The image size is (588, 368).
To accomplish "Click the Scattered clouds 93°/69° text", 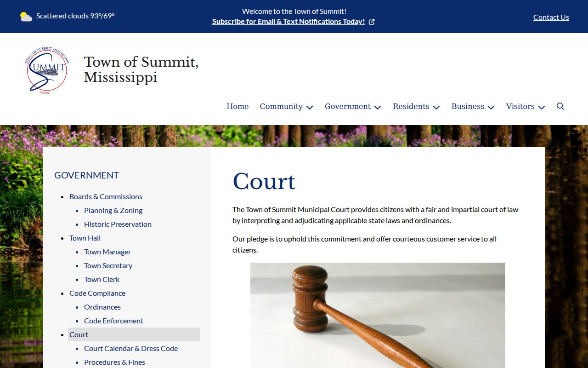I will point(75,16).
